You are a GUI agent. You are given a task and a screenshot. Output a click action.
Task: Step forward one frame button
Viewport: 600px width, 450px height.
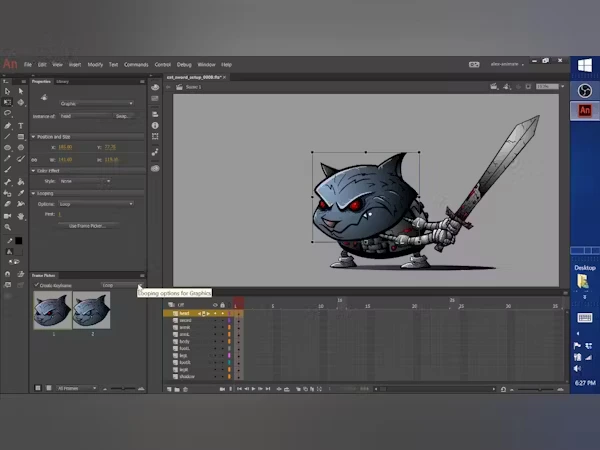point(261,389)
